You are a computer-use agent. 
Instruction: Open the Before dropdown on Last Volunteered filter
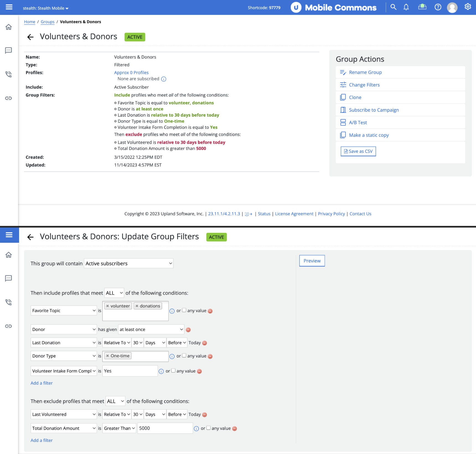click(177, 414)
